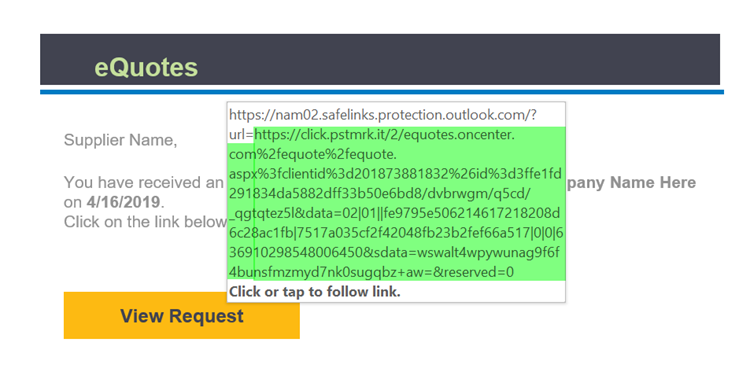Click the 'You have received an' sentence
This screenshot has width=750, height=372.
pyautogui.click(x=143, y=183)
